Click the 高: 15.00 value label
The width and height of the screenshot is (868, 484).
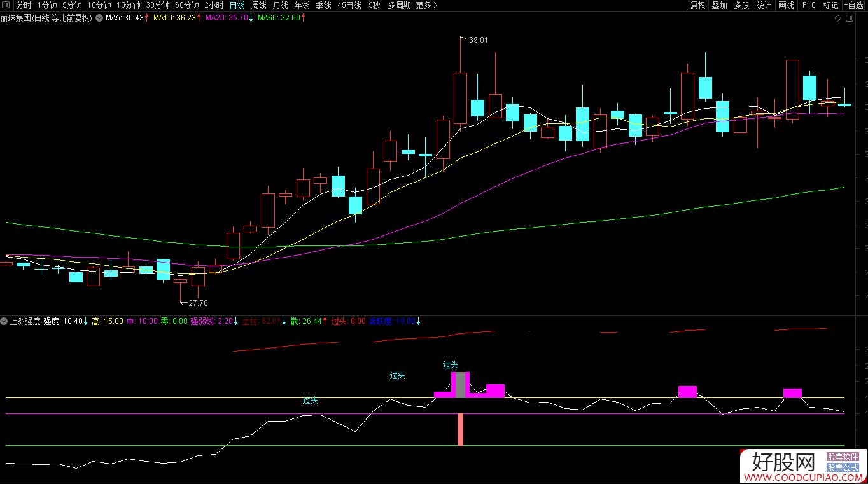coord(108,321)
